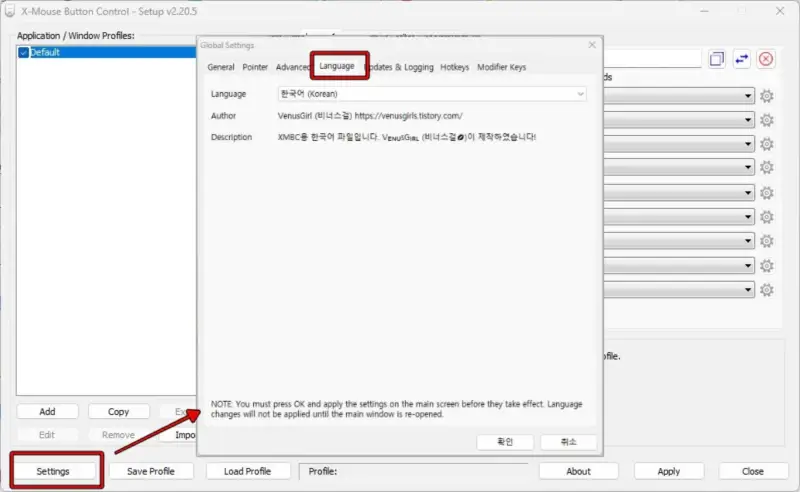Expand the topmost button mapping dropdown arrow
The height and width of the screenshot is (492, 800).
(748, 96)
